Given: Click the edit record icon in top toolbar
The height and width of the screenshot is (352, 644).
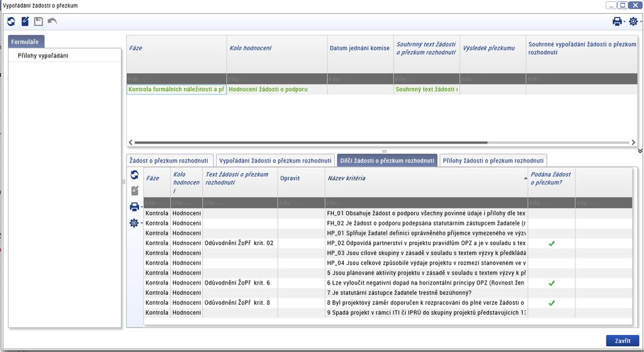Looking at the screenshot, I should (x=25, y=21).
